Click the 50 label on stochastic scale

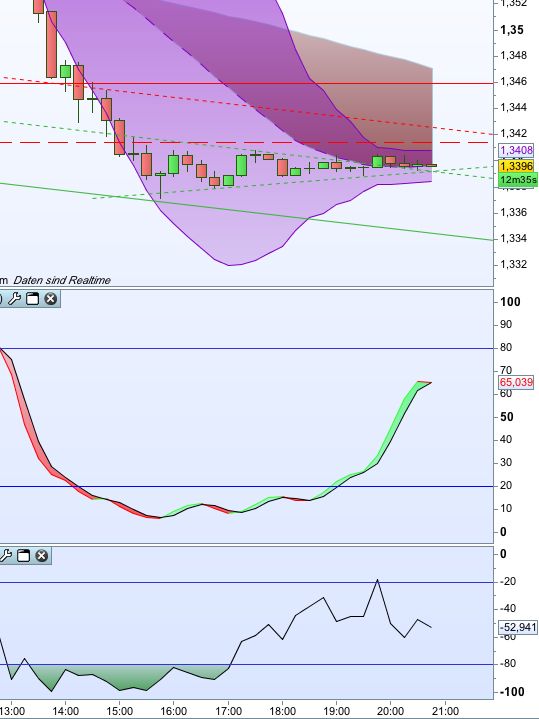coord(506,417)
